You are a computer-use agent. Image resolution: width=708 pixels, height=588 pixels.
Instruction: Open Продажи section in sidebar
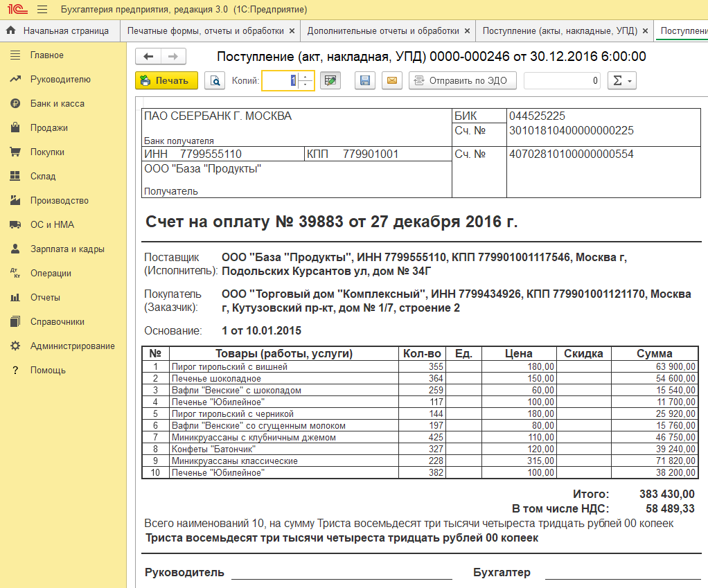point(48,127)
